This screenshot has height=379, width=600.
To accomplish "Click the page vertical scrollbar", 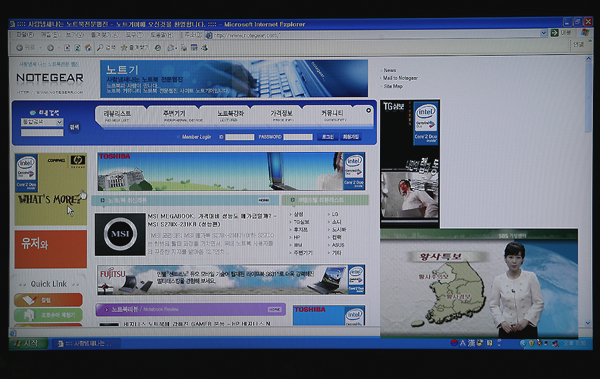I will (x=588, y=191).
